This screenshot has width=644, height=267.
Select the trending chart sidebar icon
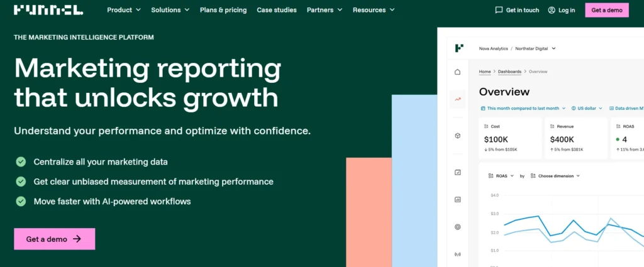(x=457, y=99)
